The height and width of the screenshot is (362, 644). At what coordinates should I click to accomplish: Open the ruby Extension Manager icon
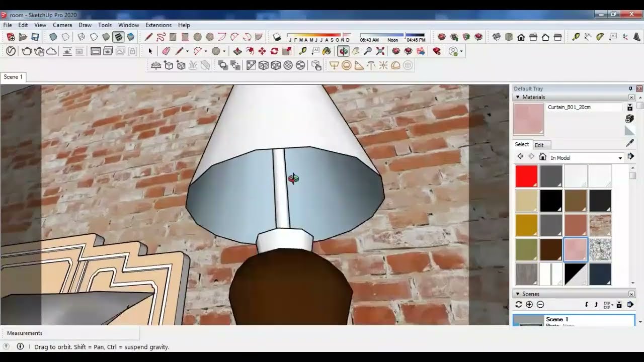pyautogui.click(x=437, y=51)
